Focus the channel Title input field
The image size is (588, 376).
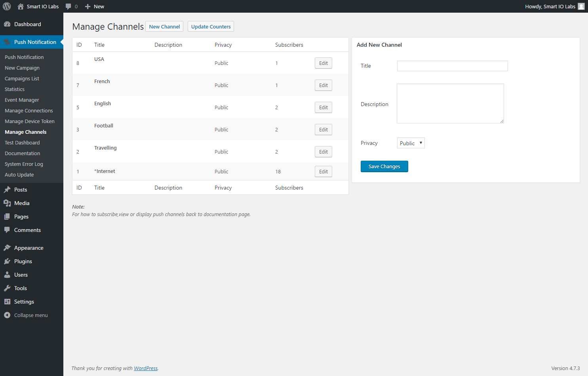click(x=452, y=66)
